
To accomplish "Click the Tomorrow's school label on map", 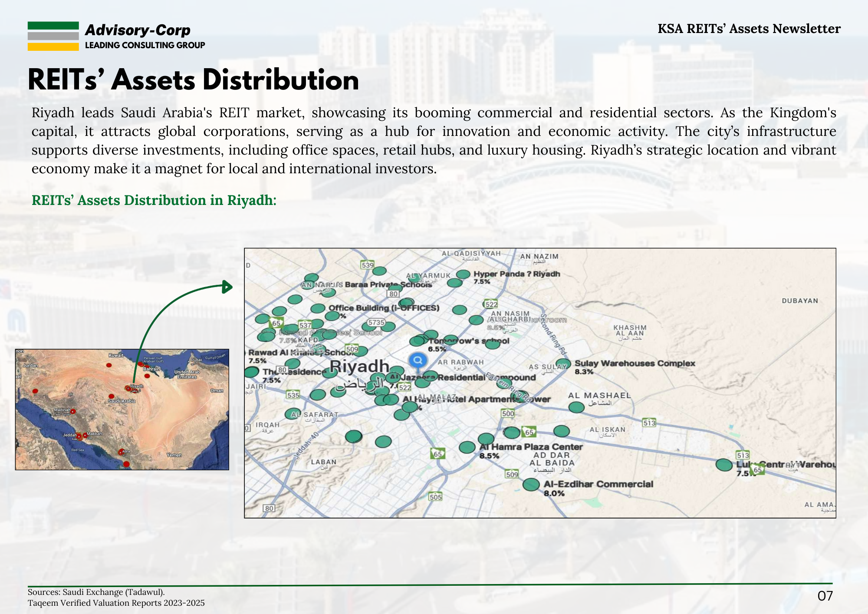I will point(469,341).
